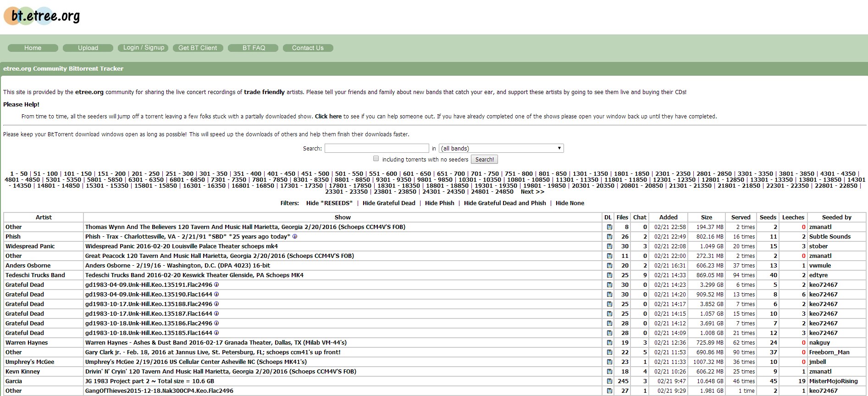Download the Anders Osborne torrent file
Image resolution: width=868 pixels, height=396 pixels.
pyautogui.click(x=609, y=266)
